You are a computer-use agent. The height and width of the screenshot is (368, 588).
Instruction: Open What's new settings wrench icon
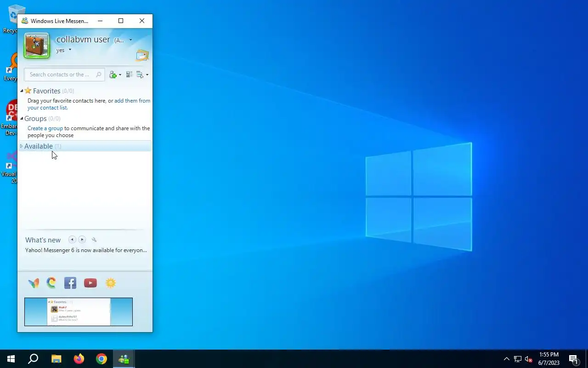click(94, 240)
